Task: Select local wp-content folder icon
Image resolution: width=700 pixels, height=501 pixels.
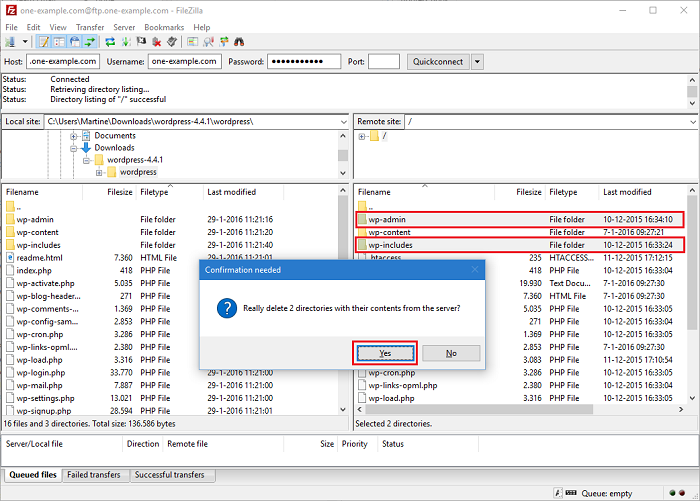Action: [x=10, y=232]
